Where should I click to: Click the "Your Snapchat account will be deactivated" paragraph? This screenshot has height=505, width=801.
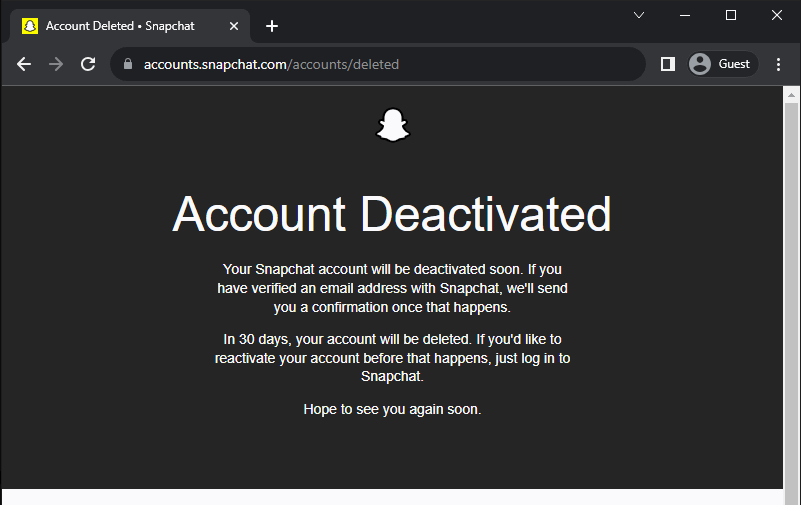(x=392, y=288)
